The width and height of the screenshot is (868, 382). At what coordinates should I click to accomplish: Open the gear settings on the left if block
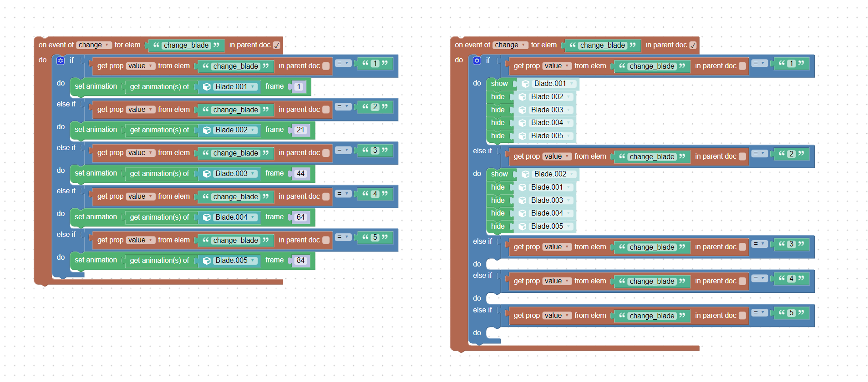click(x=61, y=60)
